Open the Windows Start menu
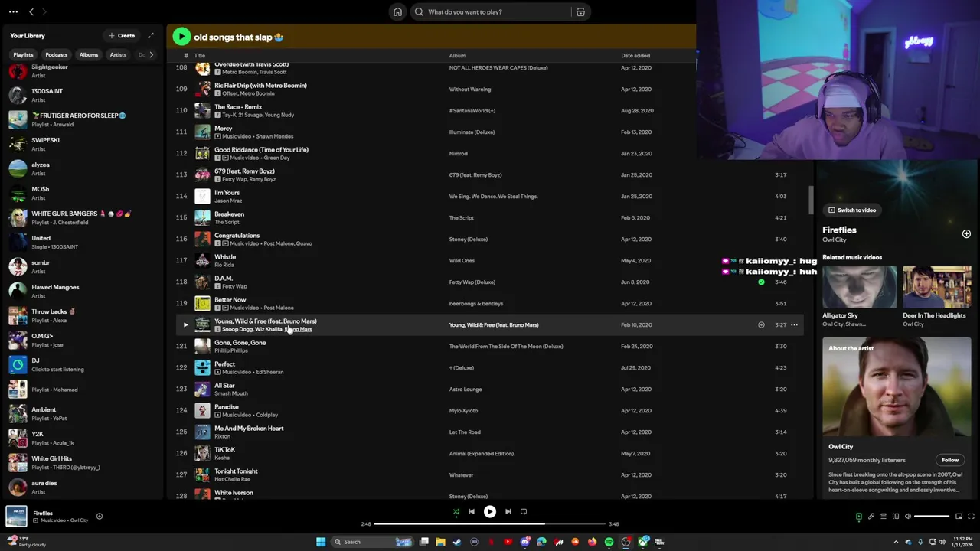Image resolution: width=980 pixels, height=551 pixels. point(321,542)
